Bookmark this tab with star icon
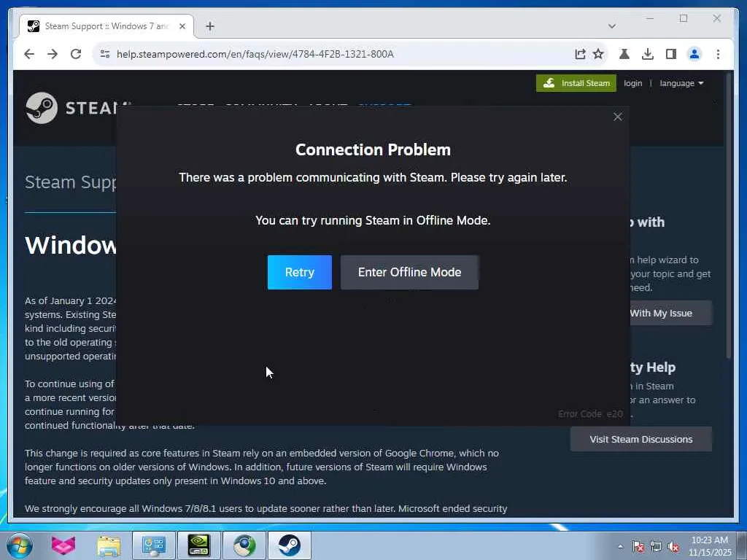The height and width of the screenshot is (560, 747). pos(598,54)
